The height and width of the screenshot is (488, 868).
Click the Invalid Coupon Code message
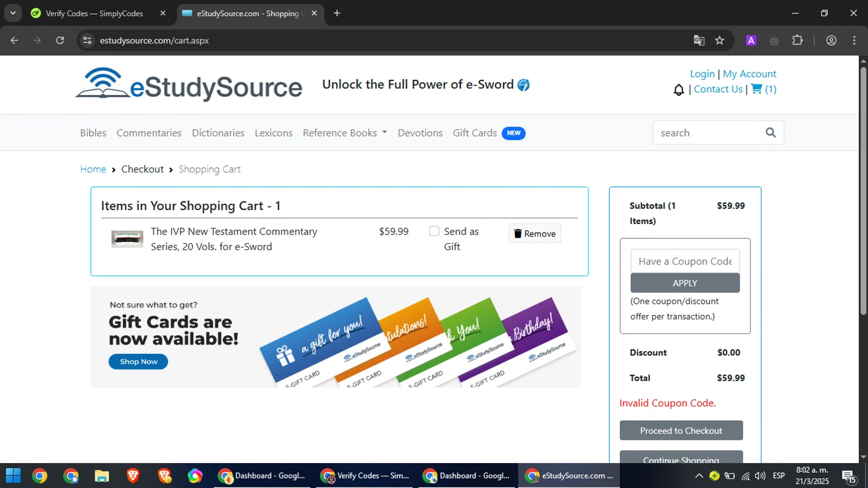(x=668, y=403)
